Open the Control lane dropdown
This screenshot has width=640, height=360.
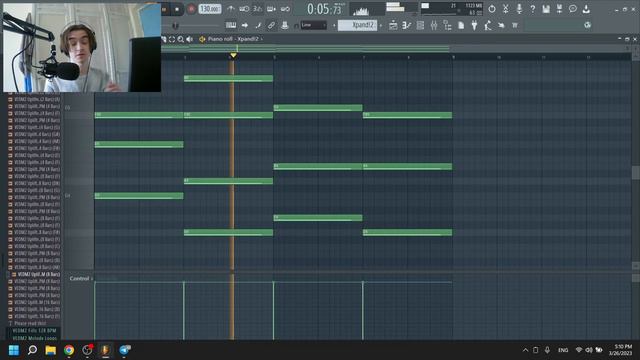[81, 278]
